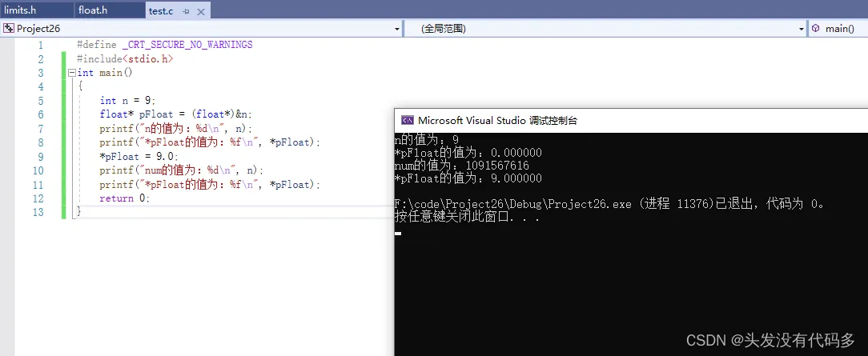
Task: Click the closing brace on line 13
Action: click(x=79, y=212)
